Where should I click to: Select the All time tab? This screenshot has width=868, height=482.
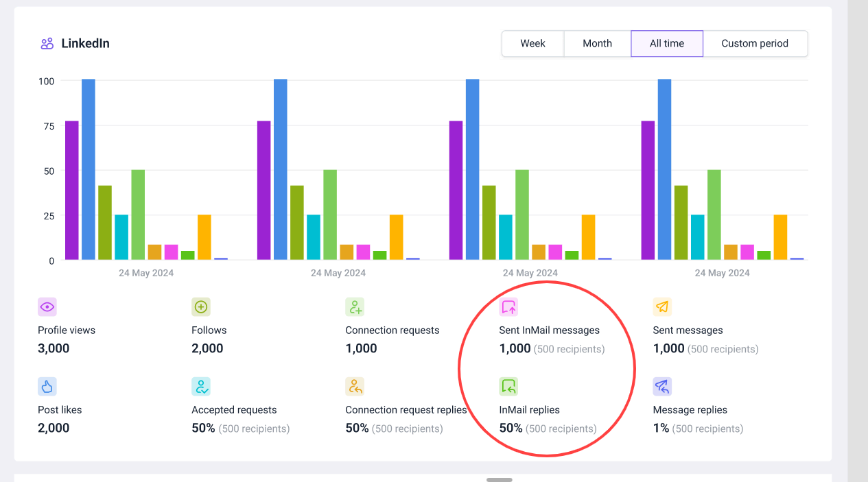667,43
